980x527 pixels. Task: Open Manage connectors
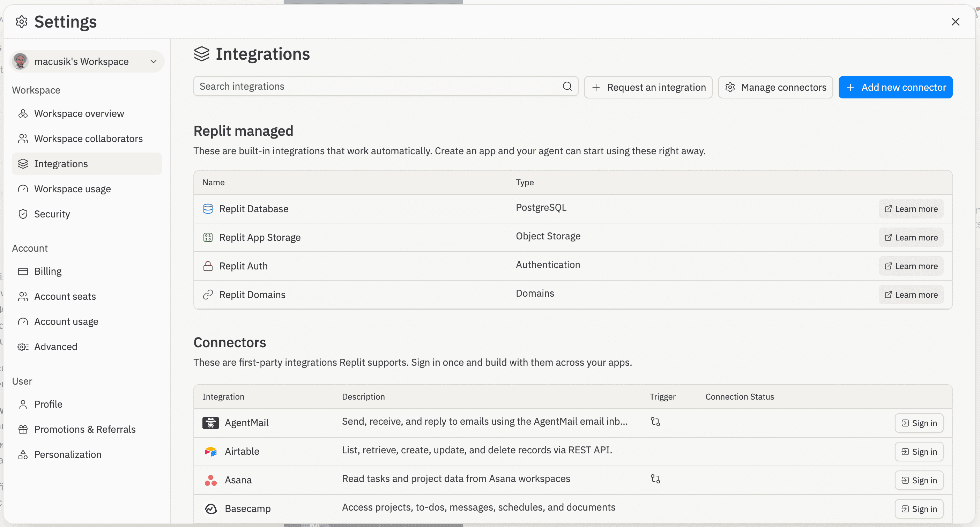(x=775, y=87)
